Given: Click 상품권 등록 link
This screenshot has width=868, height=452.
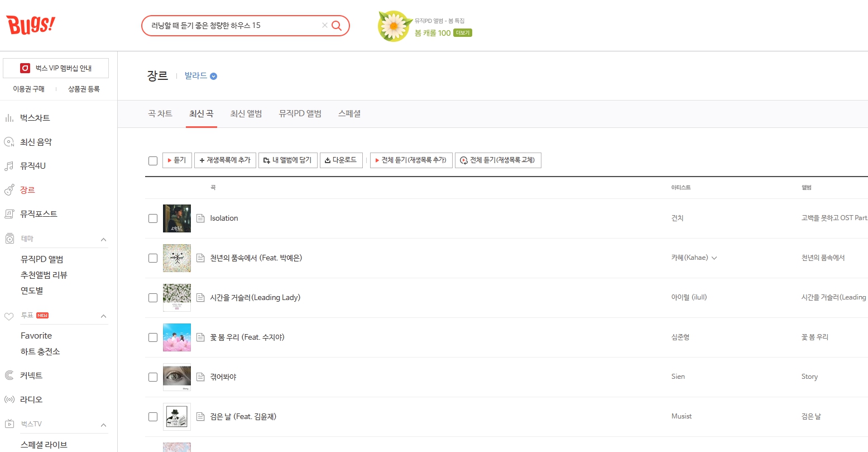Looking at the screenshot, I should pyautogui.click(x=84, y=89).
